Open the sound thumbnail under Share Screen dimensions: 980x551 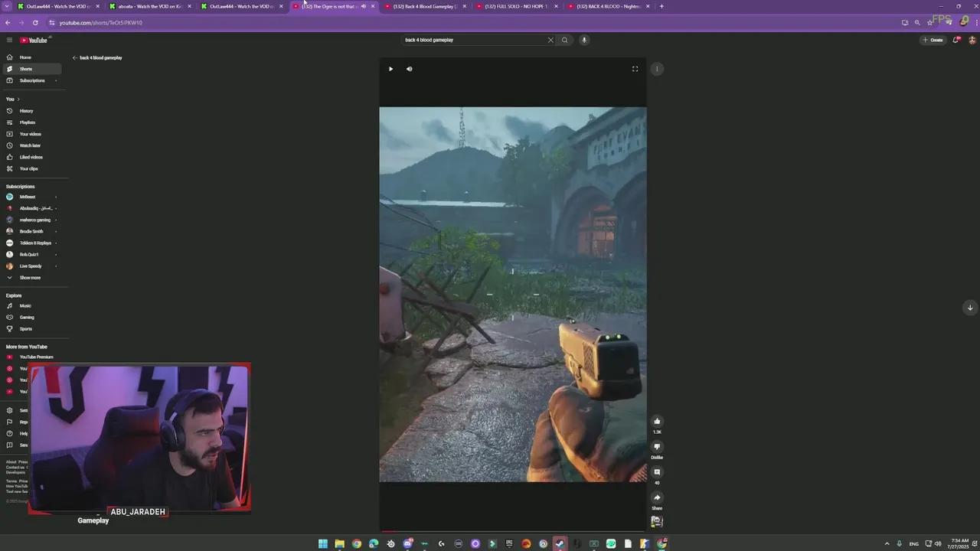coord(657,521)
